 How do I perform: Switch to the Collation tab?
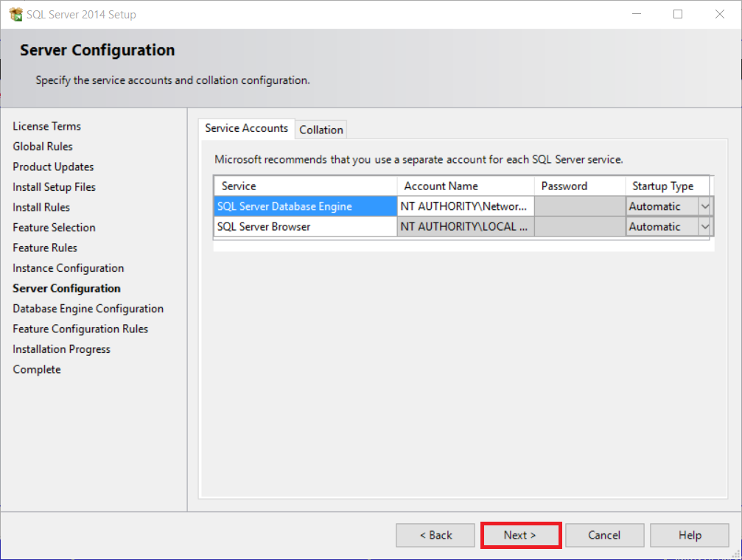click(321, 130)
